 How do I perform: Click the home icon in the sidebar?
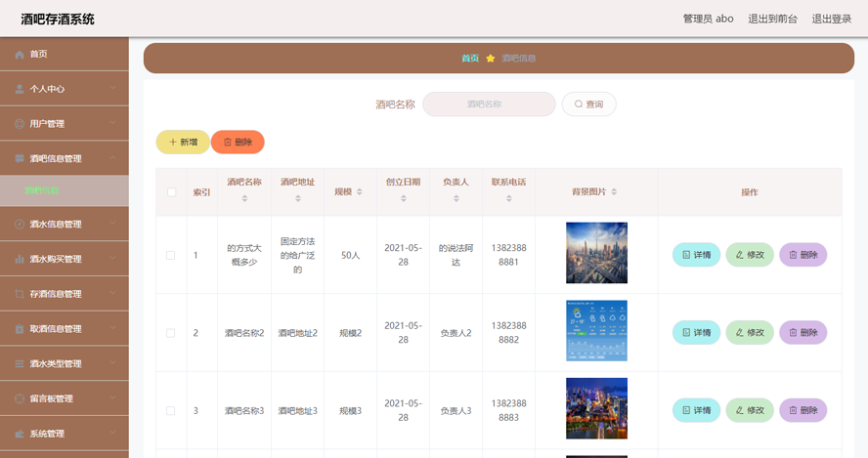click(20, 55)
